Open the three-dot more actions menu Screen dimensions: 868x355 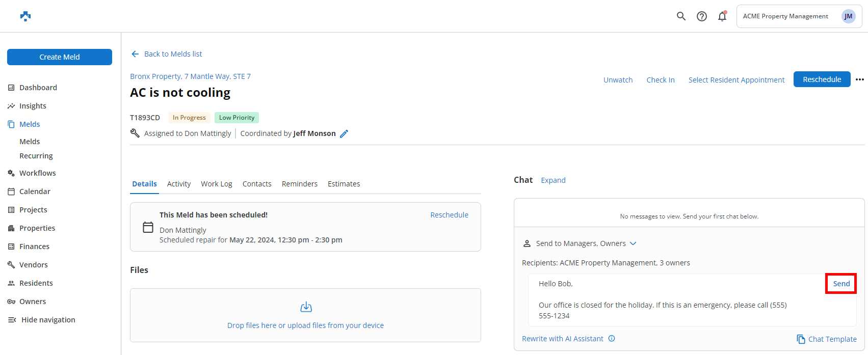860,79
